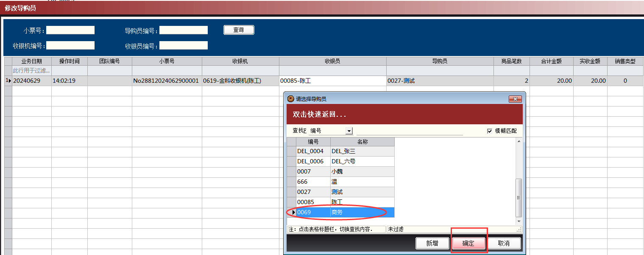Focus the 收银员编号 input field

(x=184, y=45)
